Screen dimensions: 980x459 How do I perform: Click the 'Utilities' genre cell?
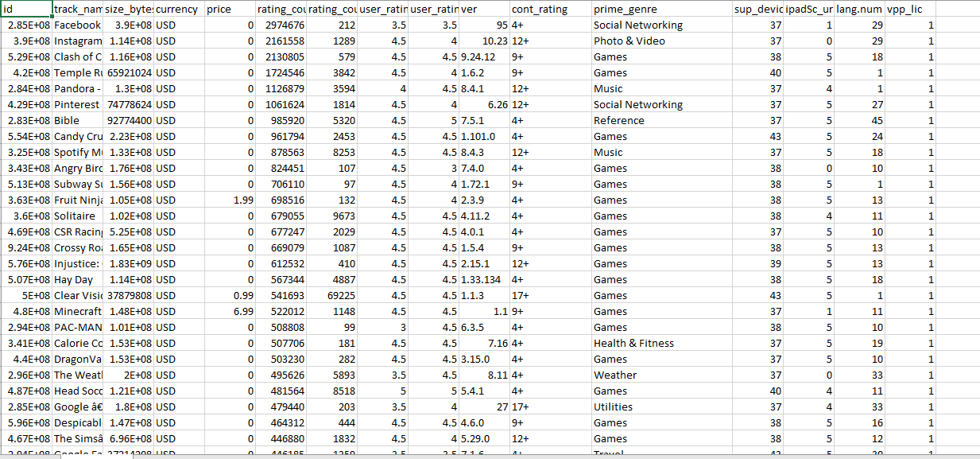click(x=663, y=407)
